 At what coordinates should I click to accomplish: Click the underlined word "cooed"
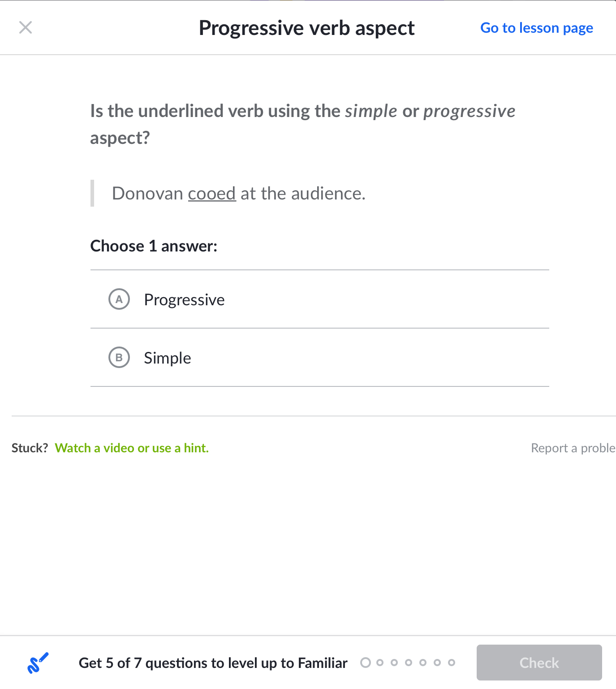[211, 194]
